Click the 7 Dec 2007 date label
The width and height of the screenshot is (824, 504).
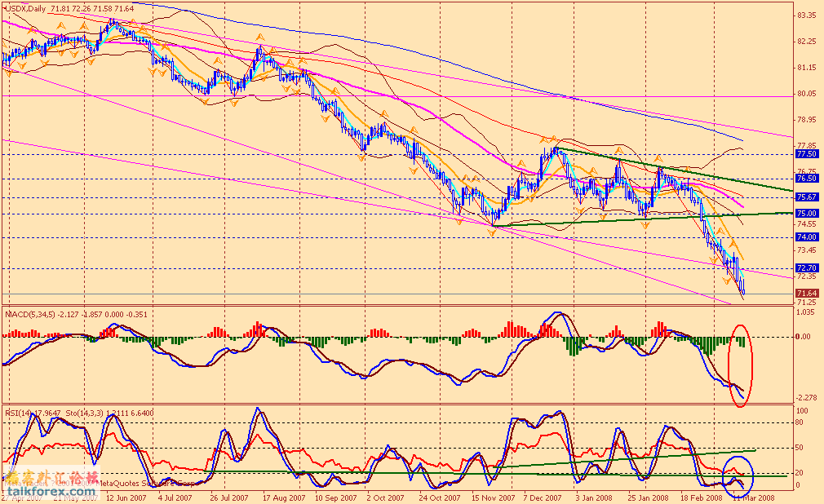(x=543, y=497)
